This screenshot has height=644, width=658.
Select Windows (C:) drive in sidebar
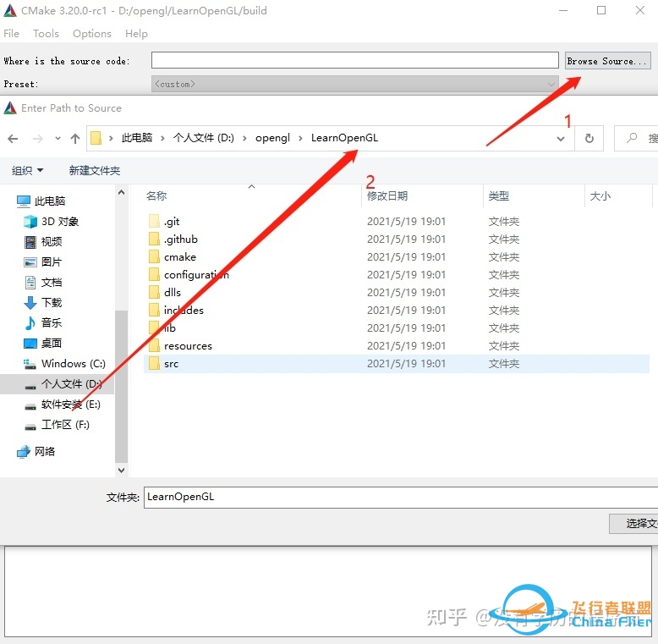pyautogui.click(x=74, y=363)
